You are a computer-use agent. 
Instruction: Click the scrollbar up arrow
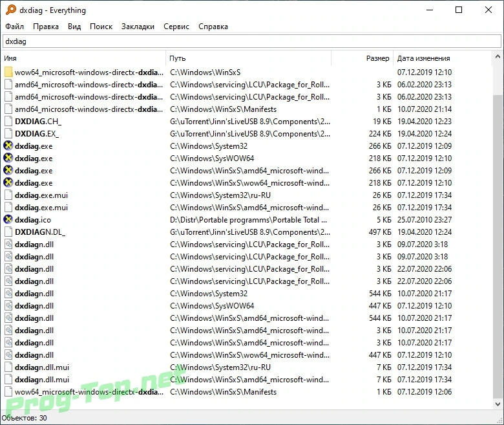[x=498, y=57]
